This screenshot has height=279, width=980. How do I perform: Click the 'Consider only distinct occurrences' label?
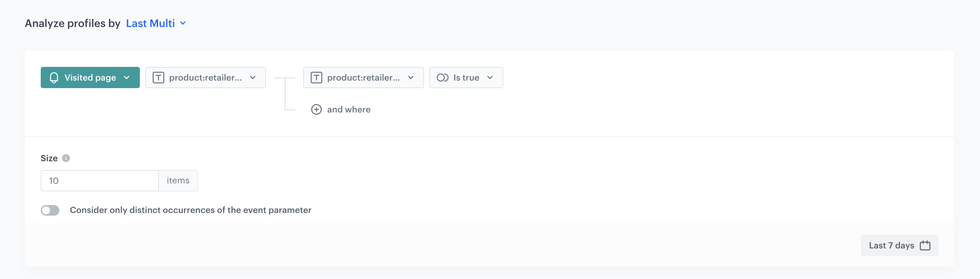point(190,210)
